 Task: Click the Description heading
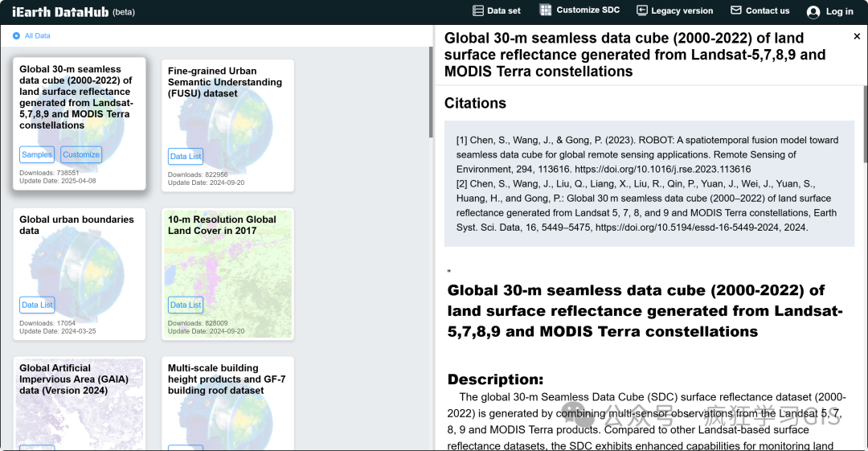495,379
